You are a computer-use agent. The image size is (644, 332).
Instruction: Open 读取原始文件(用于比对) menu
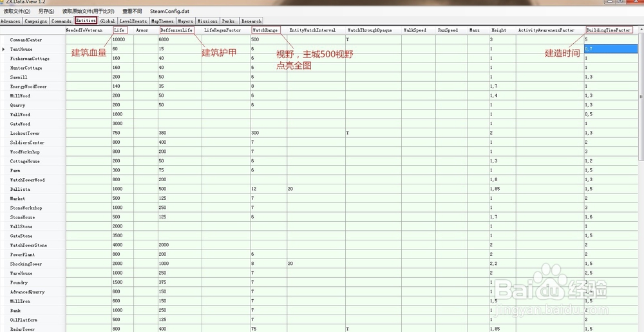(x=88, y=12)
